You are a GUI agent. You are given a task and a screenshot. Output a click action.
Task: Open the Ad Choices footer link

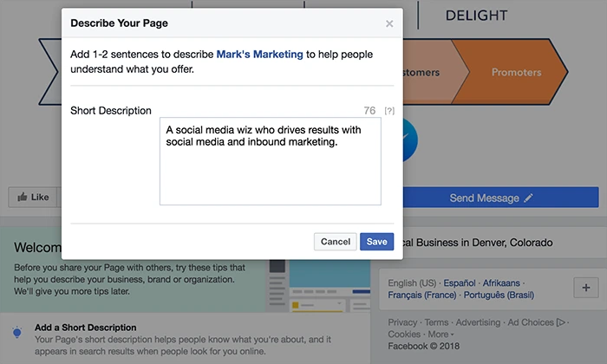(537, 322)
